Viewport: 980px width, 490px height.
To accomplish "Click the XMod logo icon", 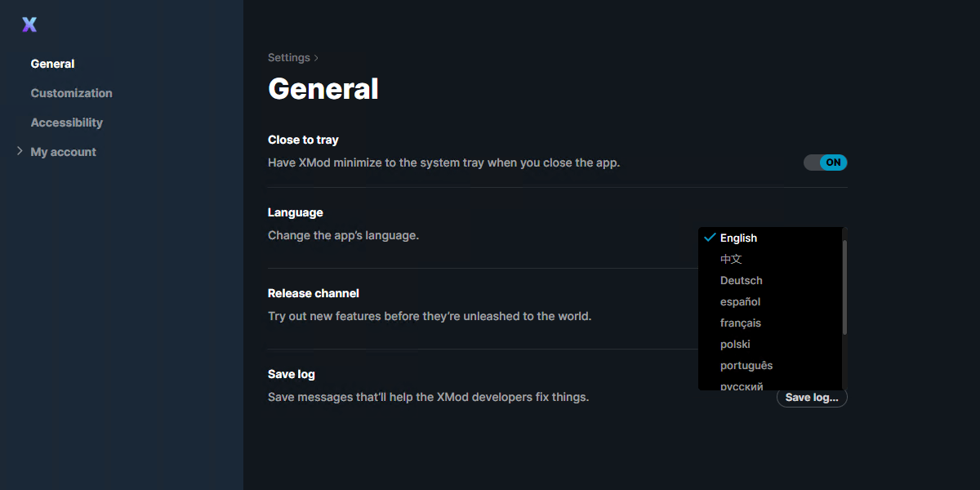I will [x=29, y=24].
